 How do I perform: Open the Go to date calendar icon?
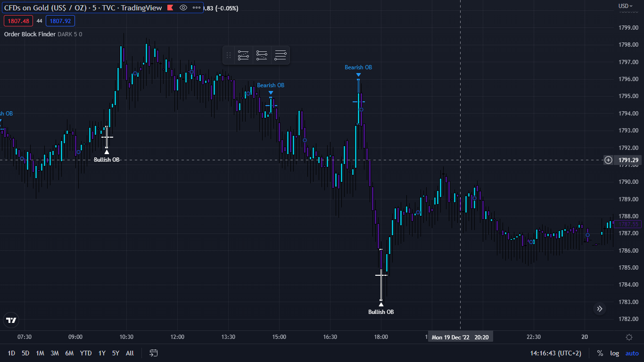tap(154, 353)
